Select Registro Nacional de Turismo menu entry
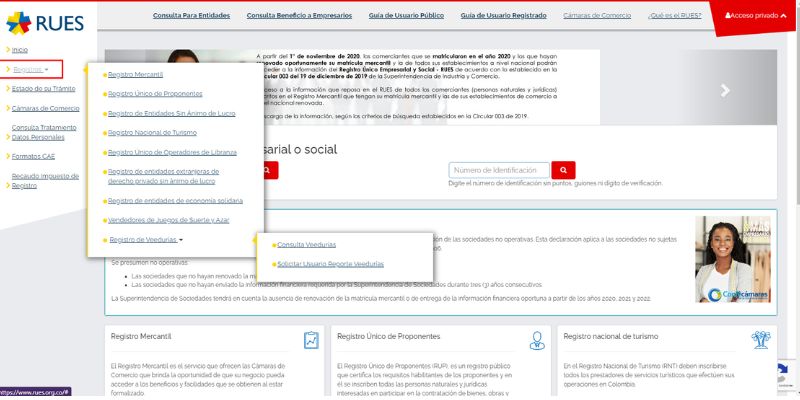Image resolution: width=800 pixels, height=400 pixels. [x=152, y=133]
